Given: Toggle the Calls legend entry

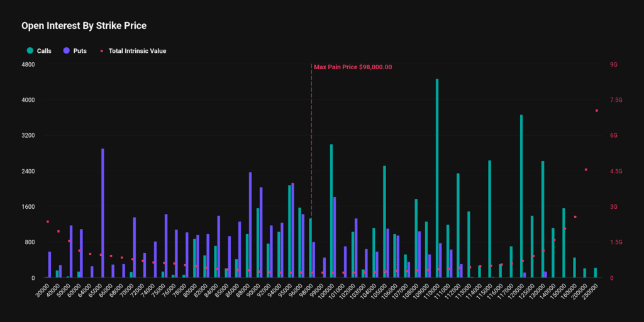Looking at the screenshot, I should 39,51.
